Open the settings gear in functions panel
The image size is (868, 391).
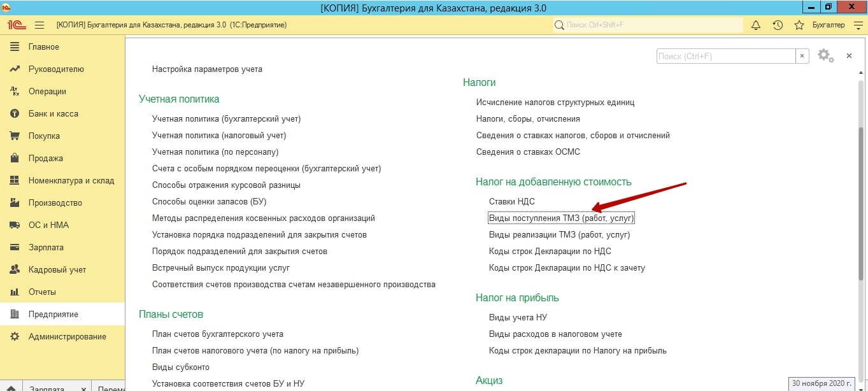825,56
